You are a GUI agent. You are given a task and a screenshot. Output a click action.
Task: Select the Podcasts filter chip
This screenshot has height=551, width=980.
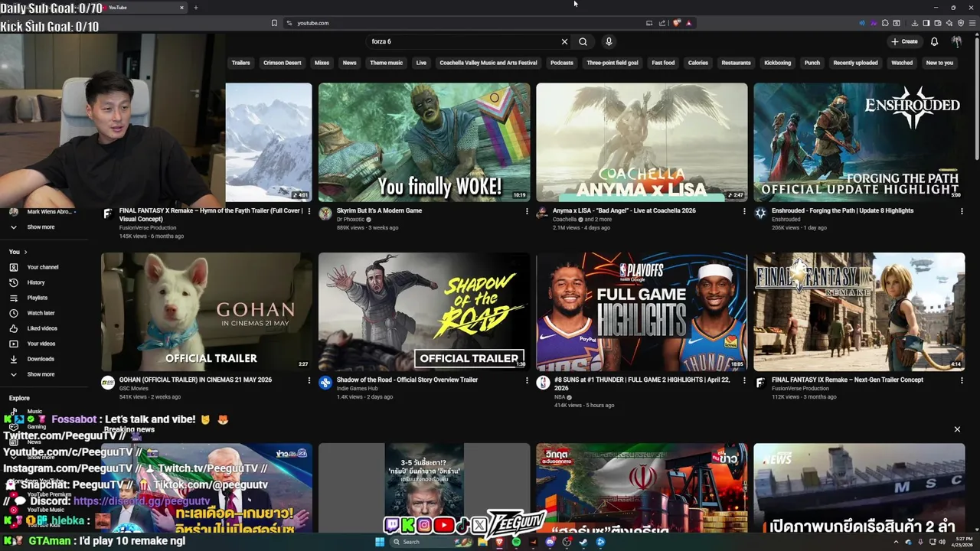[562, 63]
